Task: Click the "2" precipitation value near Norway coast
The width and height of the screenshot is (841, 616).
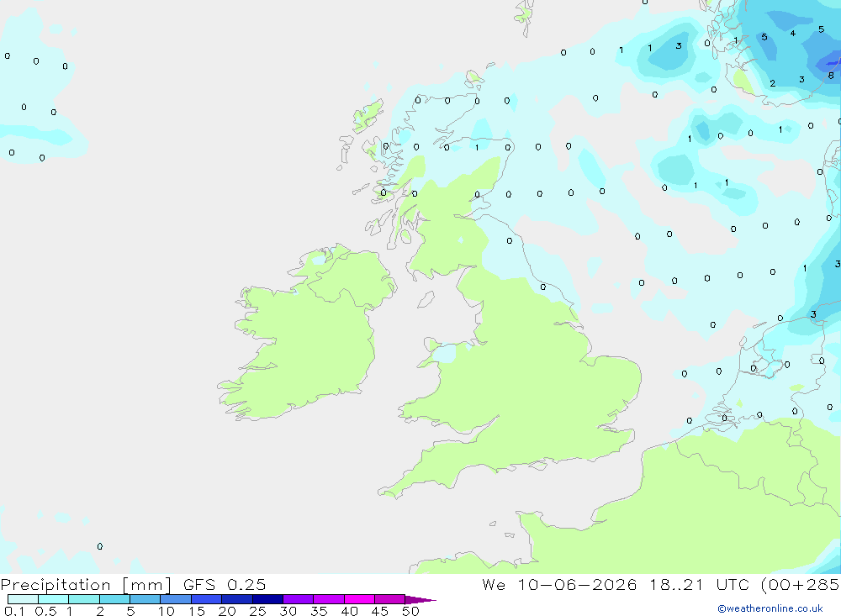Action: pos(772,83)
